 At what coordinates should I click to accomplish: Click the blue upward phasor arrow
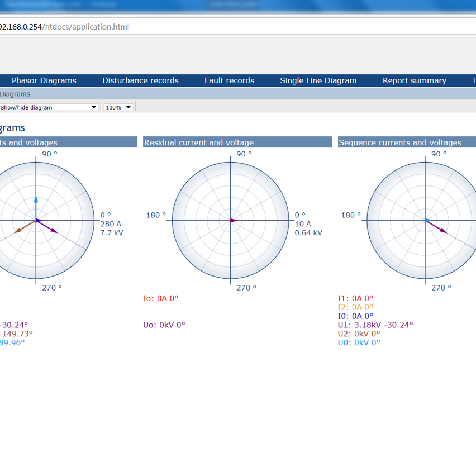coord(36,208)
